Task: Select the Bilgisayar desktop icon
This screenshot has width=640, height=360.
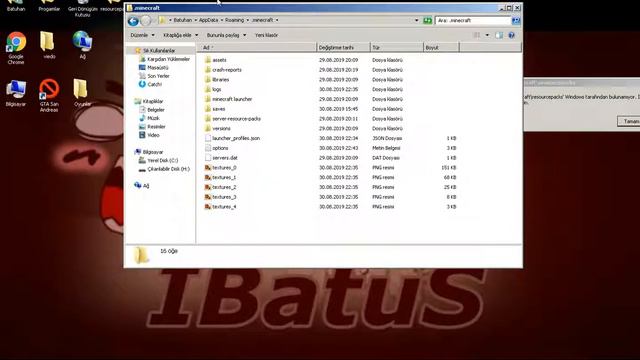Action: (x=16, y=93)
